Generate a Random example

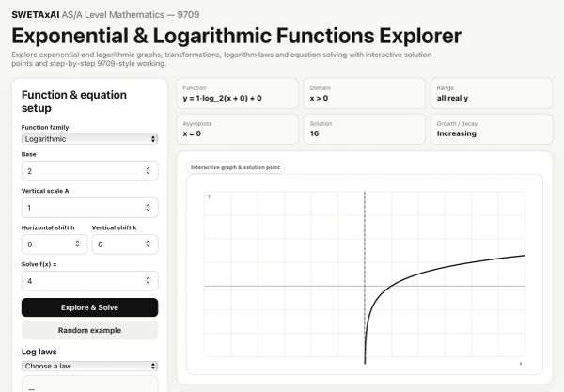[x=89, y=330]
